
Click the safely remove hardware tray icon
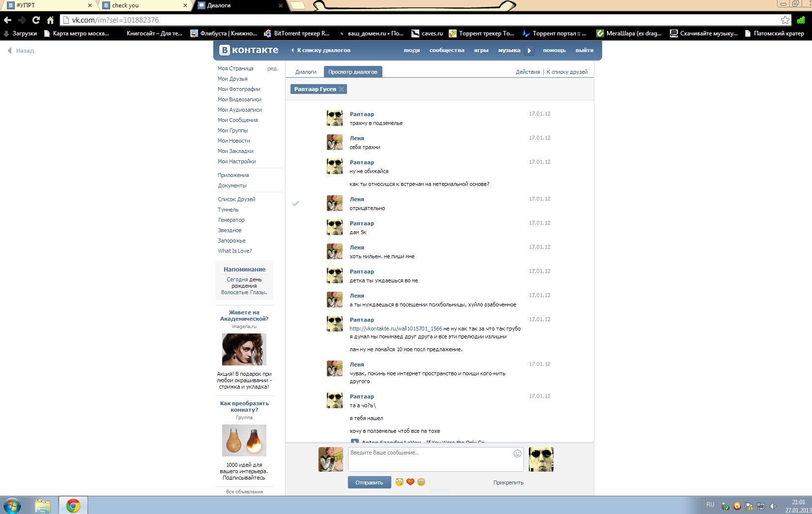pyautogui.click(x=725, y=506)
